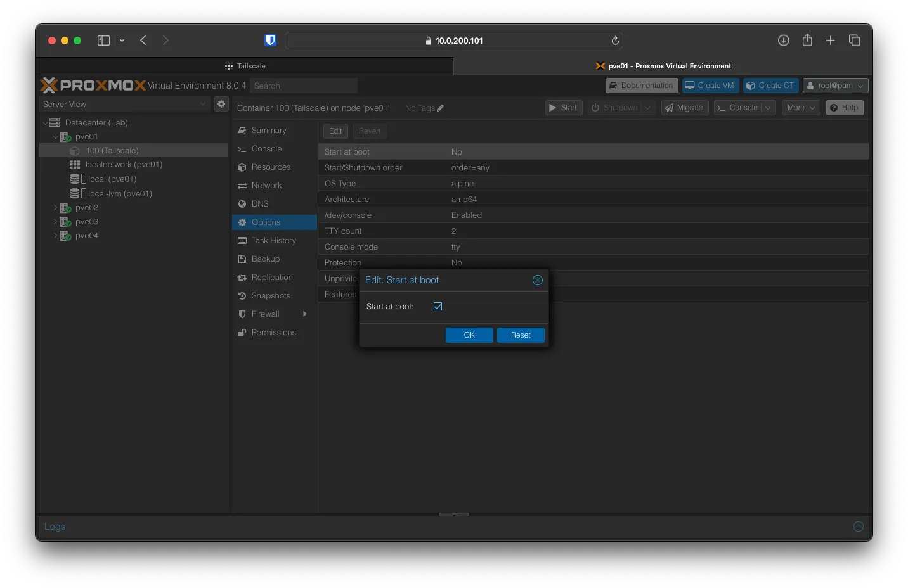Open the Shutdown button dropdown arrow
The height and width of the screenshot is (588, 908).
point(647,108)
